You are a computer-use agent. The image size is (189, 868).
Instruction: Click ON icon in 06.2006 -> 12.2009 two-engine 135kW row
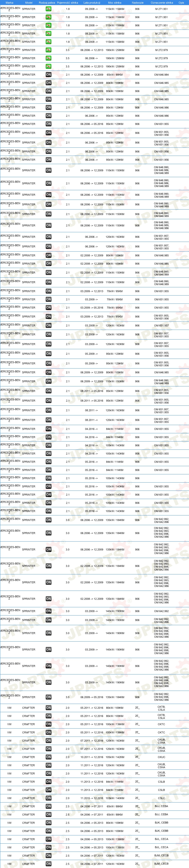pos(49,520)
